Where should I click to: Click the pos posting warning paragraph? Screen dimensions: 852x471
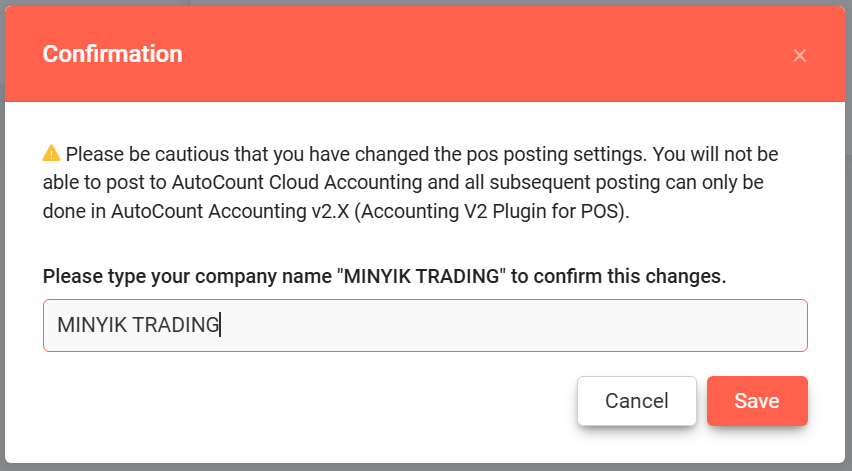point(410,183)
